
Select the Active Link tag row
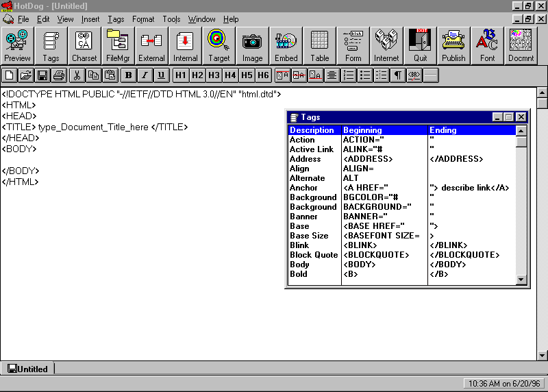click(x=402, y=149)
